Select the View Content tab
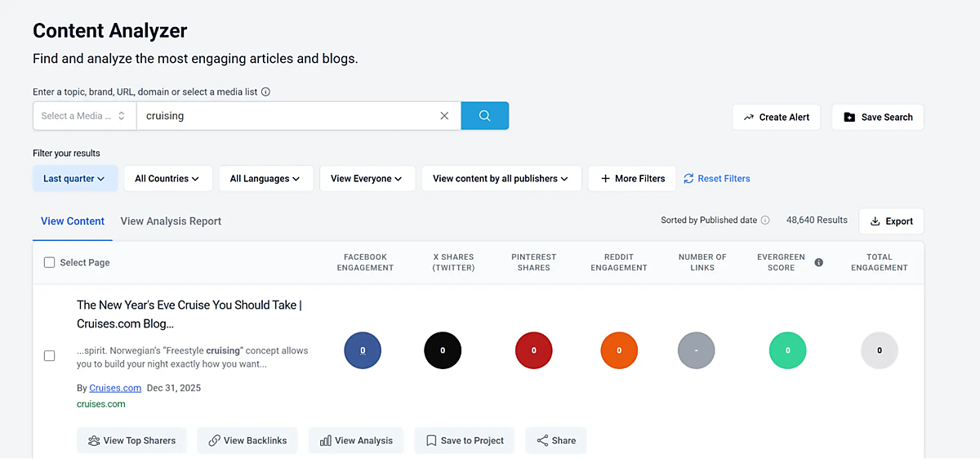 point(73,221)
